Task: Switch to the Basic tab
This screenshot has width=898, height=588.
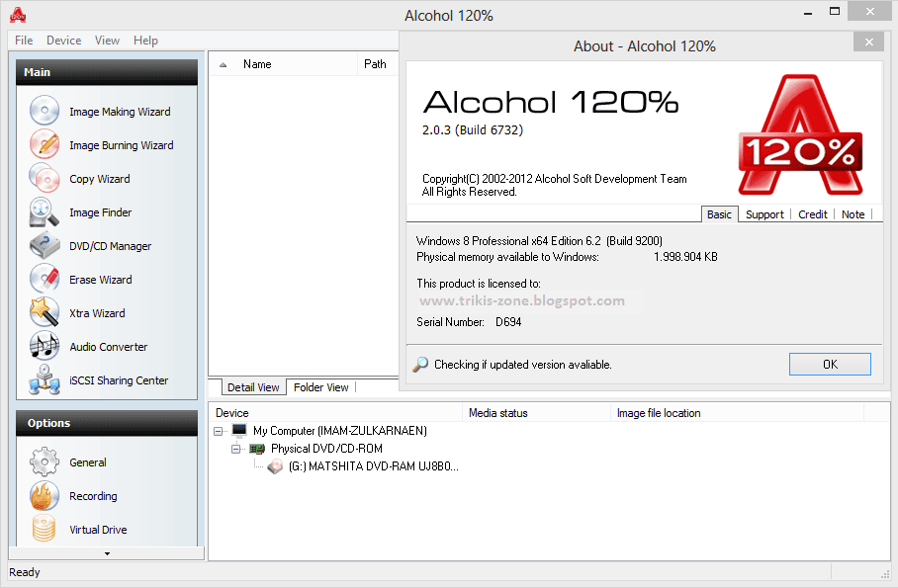Action: [x=719, y=214]
